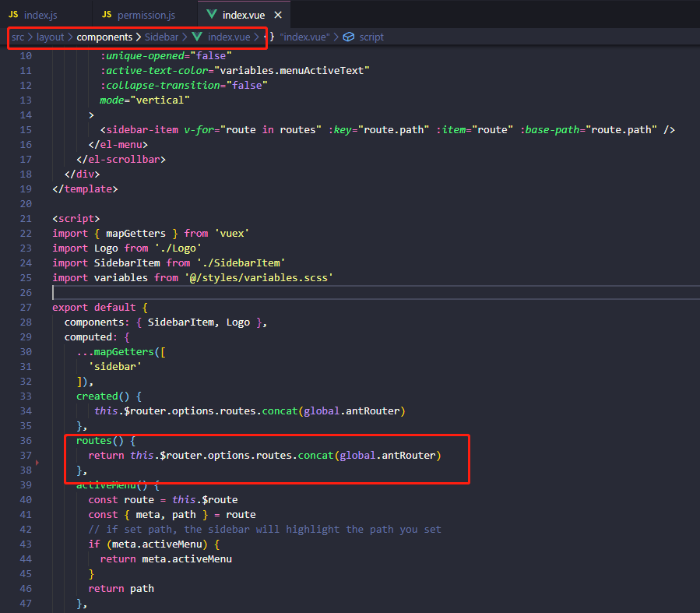Viewport: 700px width, 613px height.
Task: Switch to the index.js tab
Action: click(40, 15)
